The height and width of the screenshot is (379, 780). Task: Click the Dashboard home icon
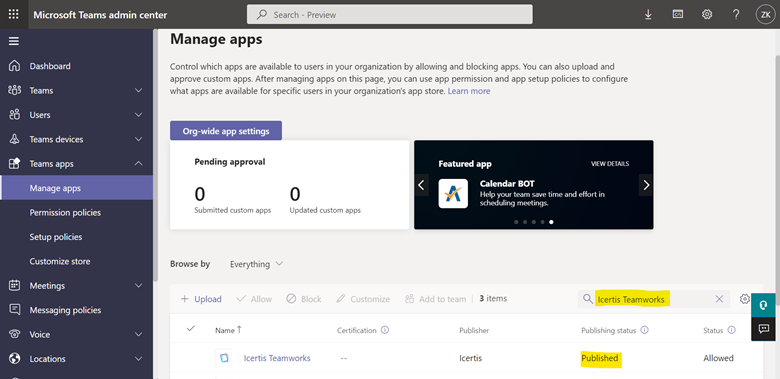[x=15, y=66]
